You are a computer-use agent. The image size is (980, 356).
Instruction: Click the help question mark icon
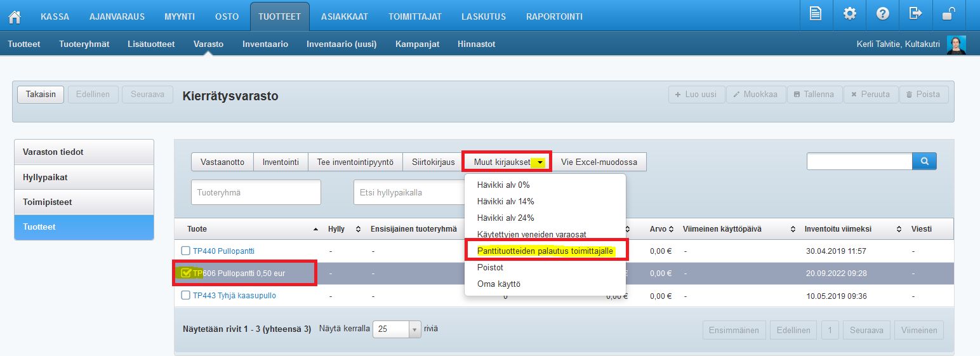(882, 14)
